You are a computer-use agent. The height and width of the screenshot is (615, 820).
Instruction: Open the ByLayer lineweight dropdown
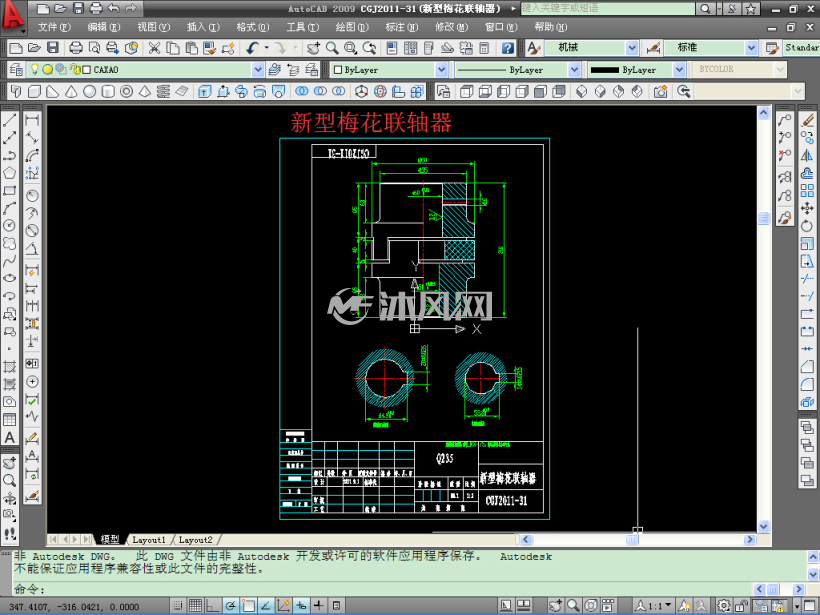[679, 70]
